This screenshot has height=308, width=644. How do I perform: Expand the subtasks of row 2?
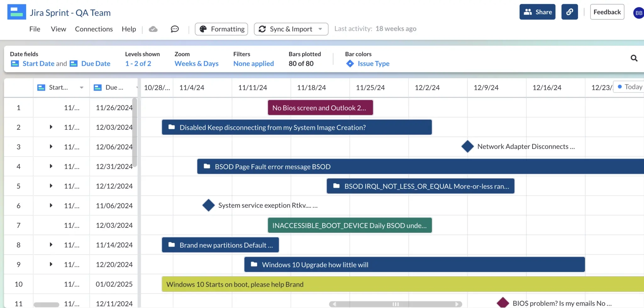[x=51, y=127]
